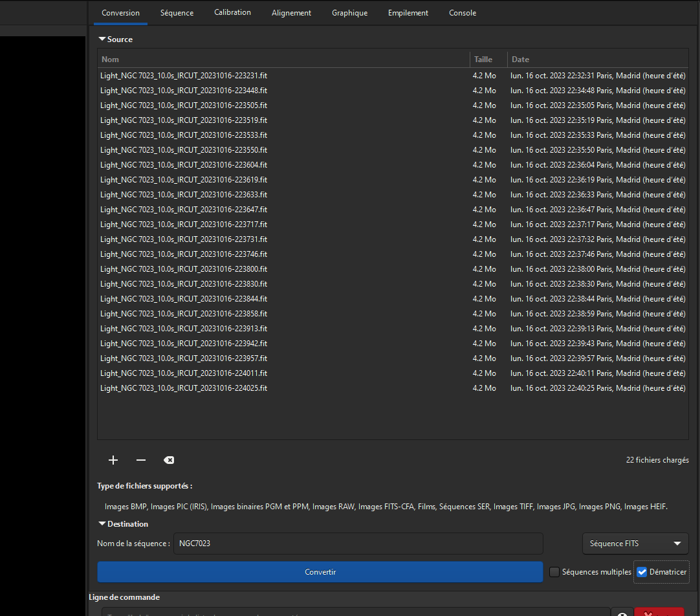This screenshot has width=700, height=616.
Task: Open the Calibration tab
Action: [x=232, y=13]
